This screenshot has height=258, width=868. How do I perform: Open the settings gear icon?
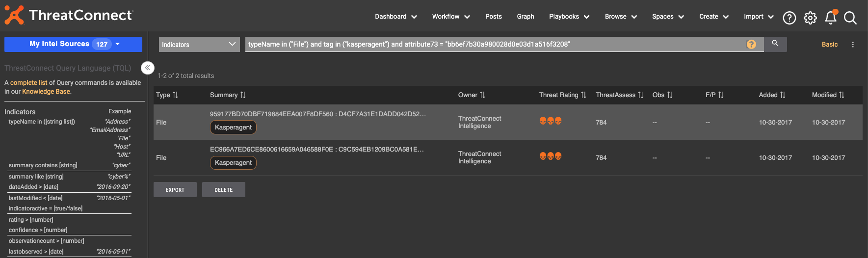click(x=810, y=18)
